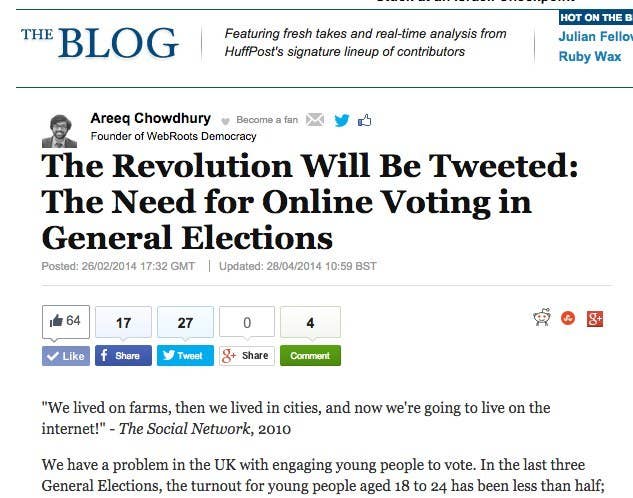Click the red Google Plus icon at right
This screenshot has width=633, height=498.
click(x=595, y=318)
